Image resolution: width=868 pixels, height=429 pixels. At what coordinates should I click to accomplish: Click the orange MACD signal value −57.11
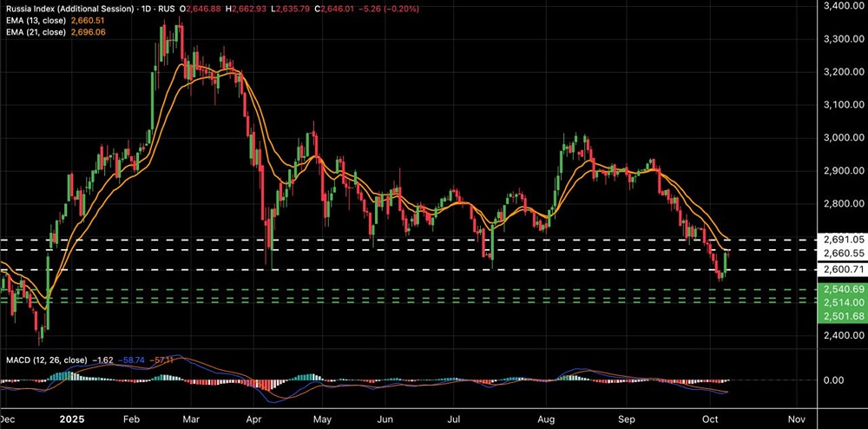tap(163, 360)
